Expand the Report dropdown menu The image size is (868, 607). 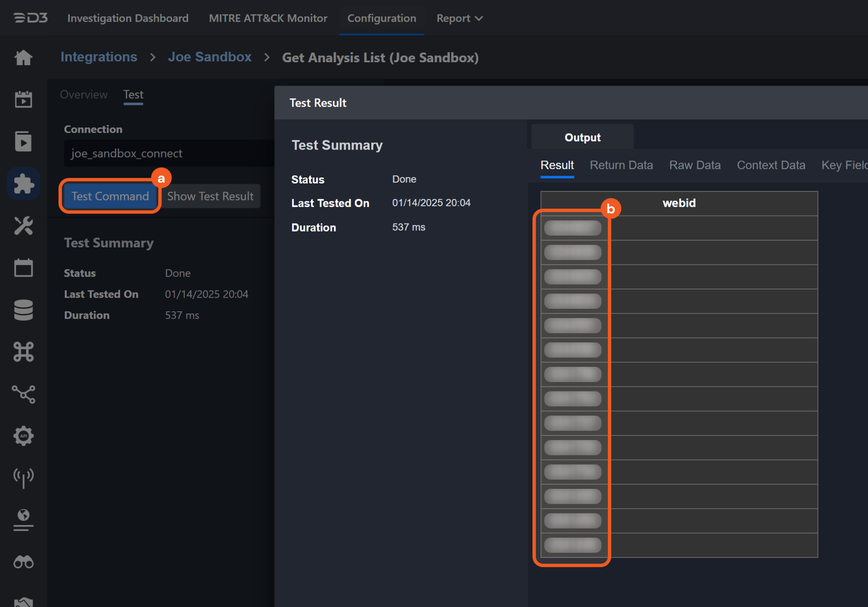click(459, 18)
